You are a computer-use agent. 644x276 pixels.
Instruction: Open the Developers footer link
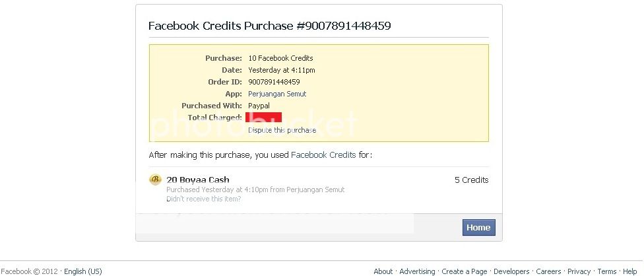click(511, 271)
